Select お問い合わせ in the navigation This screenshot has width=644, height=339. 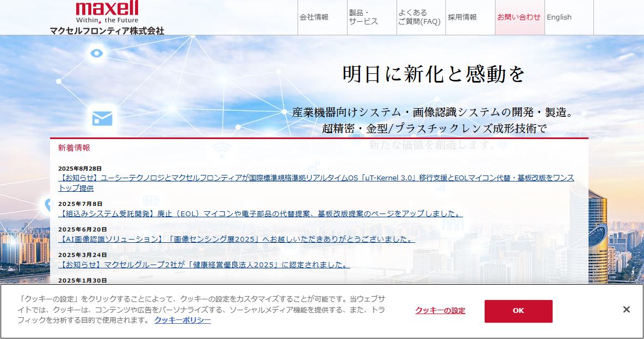pyautogui.click(x=519, y=17)
